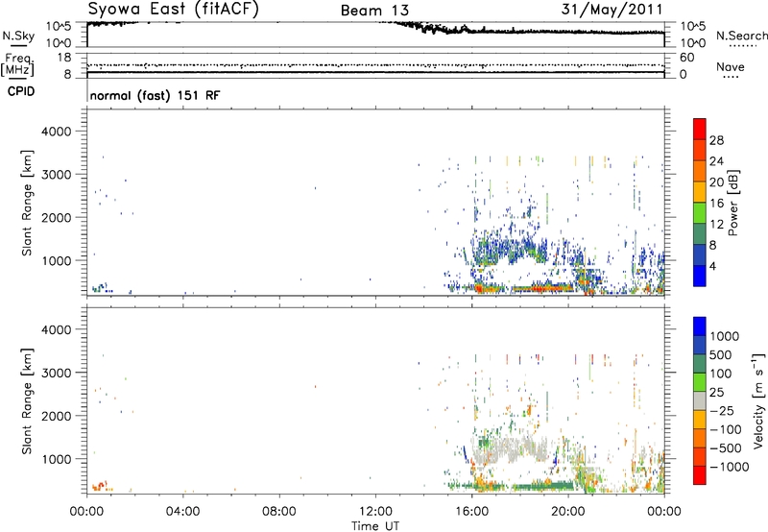Image resolution: width=768 pixels, height=532 pixels.
Task: Click 'normal (fast) 151 RF' text
Action: pos(155,95)
